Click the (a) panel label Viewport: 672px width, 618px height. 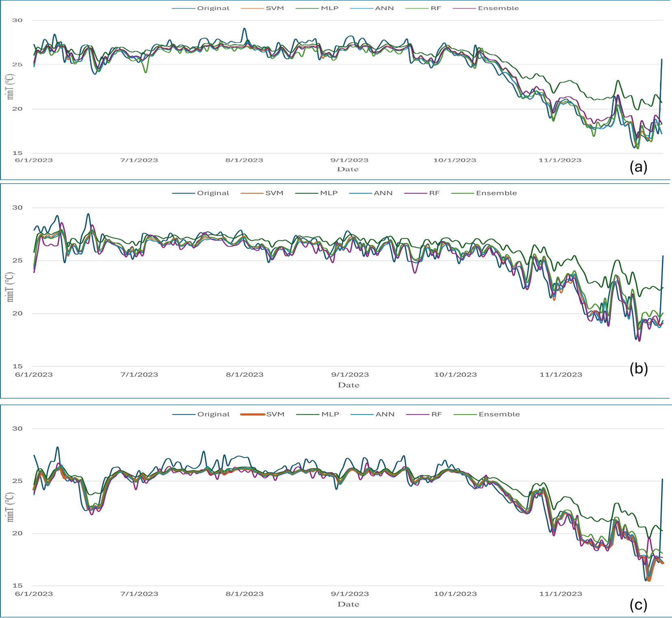(x=638, y=167)
